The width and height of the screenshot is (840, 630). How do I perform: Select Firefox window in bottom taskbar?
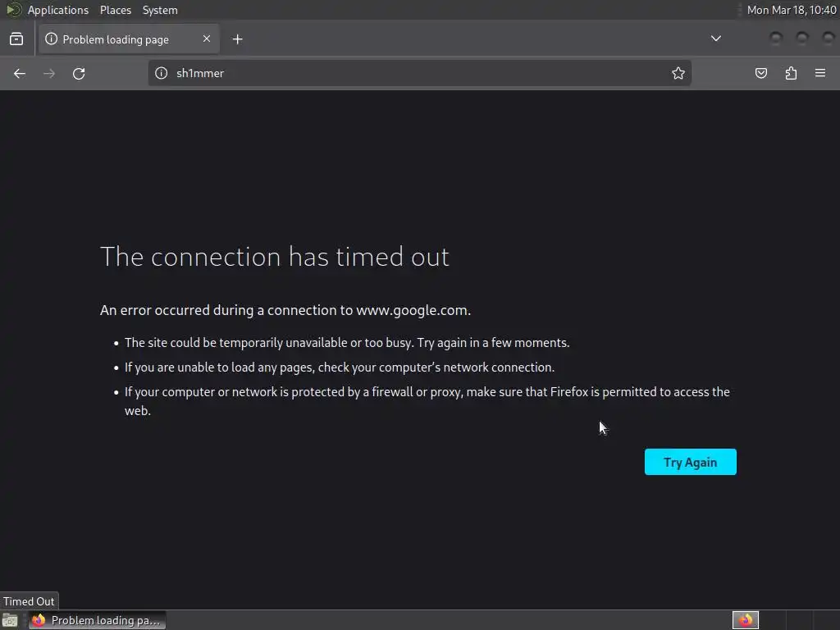click(98, 620)
